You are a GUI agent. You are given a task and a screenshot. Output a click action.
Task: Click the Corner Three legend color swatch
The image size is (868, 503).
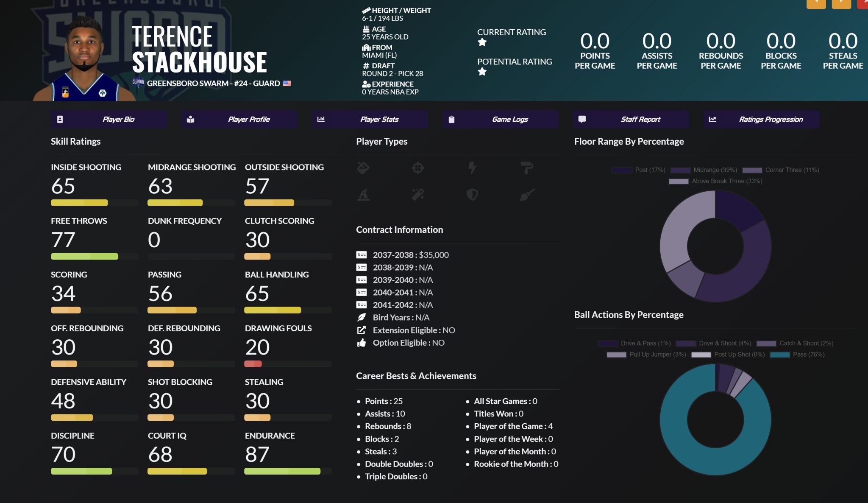click(752, 170)
